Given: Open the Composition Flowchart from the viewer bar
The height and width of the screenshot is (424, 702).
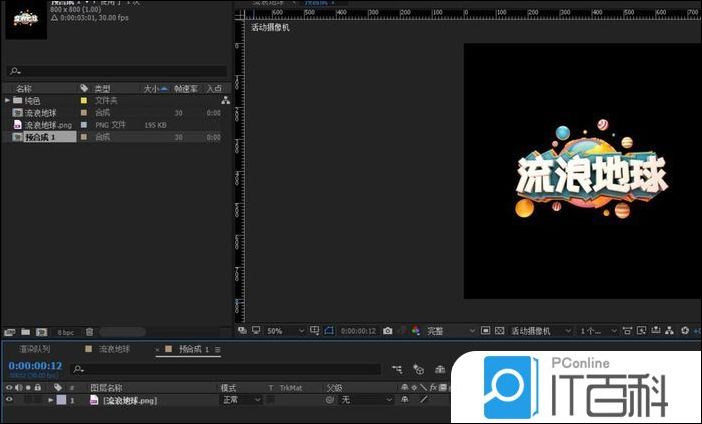Looking at the screenshot, I should (x=670, y=330).
